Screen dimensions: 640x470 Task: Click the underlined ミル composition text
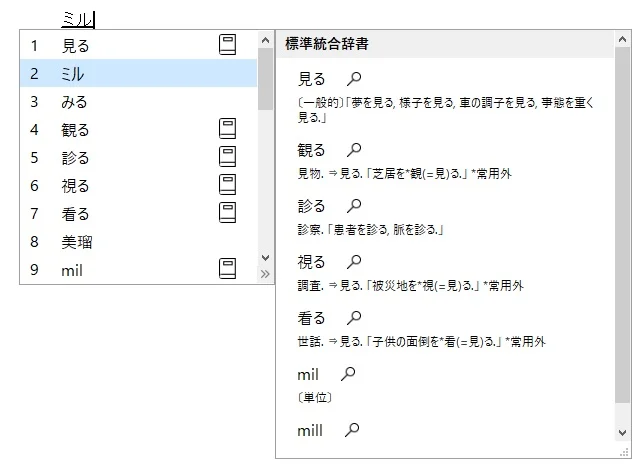click(x=78, y=19)
